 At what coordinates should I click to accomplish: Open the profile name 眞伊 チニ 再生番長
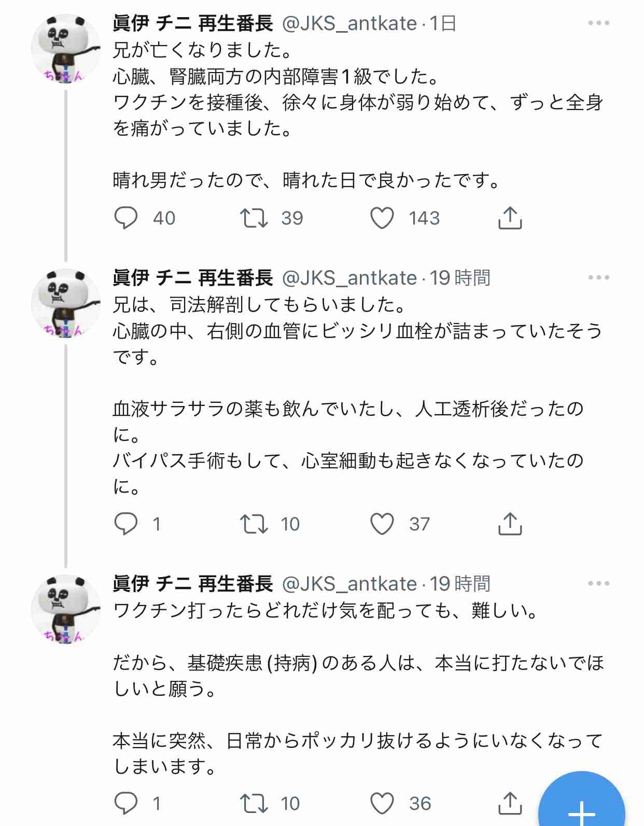click(x=193, y=22)
